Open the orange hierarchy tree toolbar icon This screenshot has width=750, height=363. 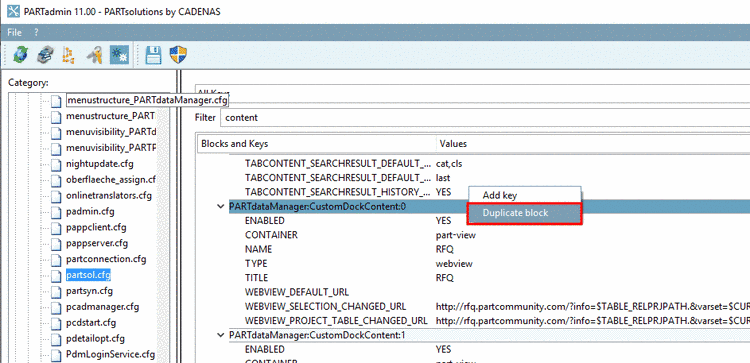[x=68, y=55]
